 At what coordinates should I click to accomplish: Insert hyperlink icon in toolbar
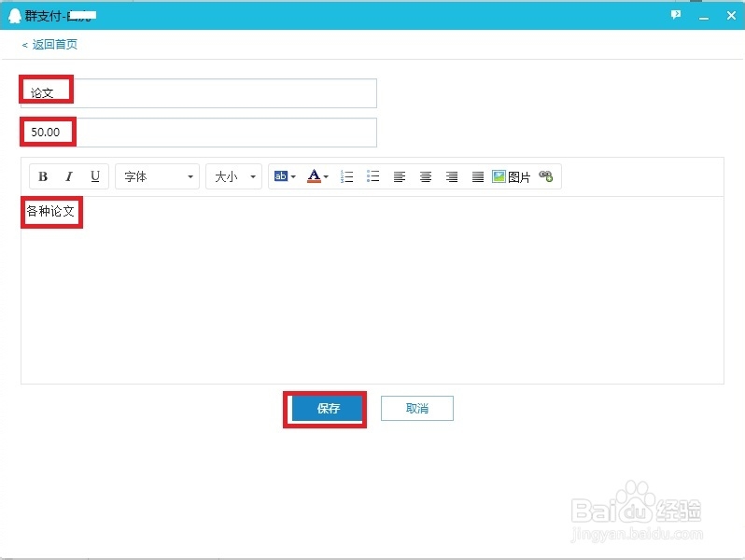(x=546, y=176)
